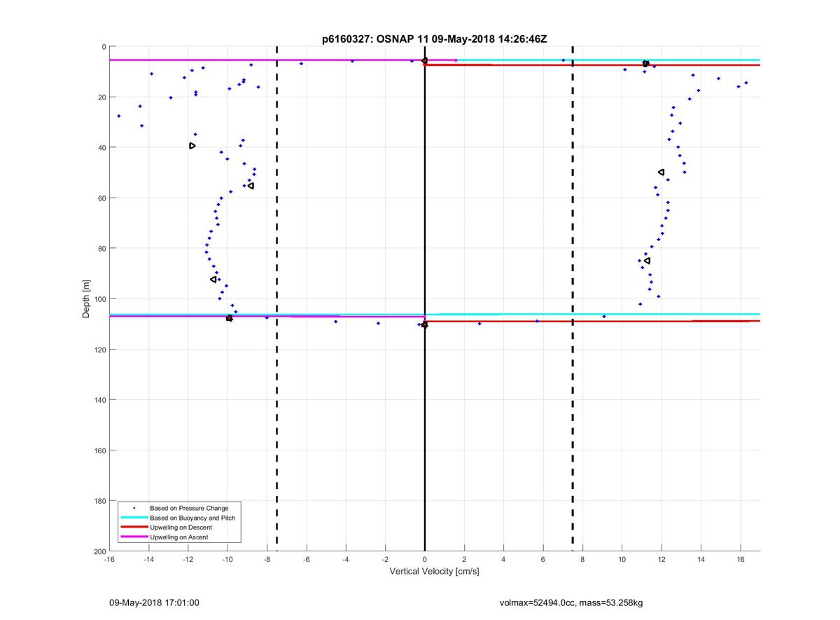Click the 'volmax=52494.0cc, mass=53.258kg' text
This screenshot has width=840, height=620.
coord(571,602)
